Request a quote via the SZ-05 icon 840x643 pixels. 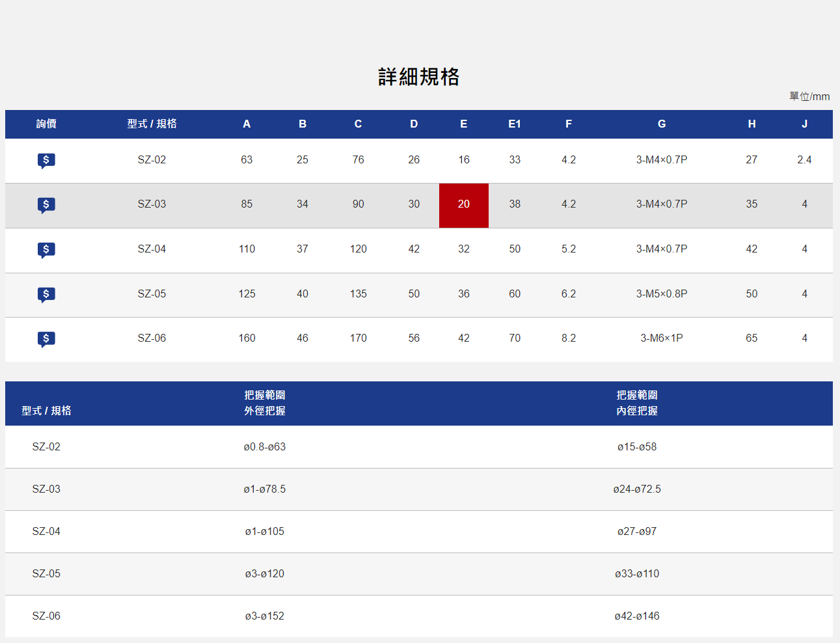(x=46, y=294)
